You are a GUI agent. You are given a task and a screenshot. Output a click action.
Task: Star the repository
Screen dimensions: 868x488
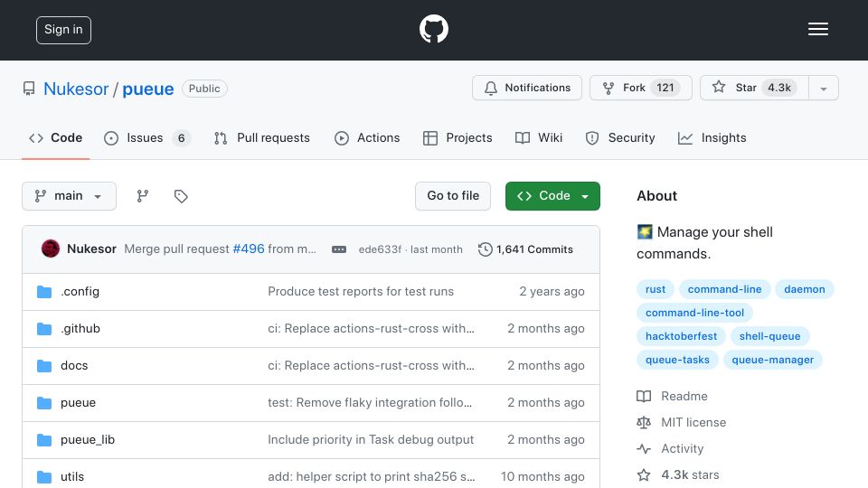pyautogui.click(x=754, y=88)
